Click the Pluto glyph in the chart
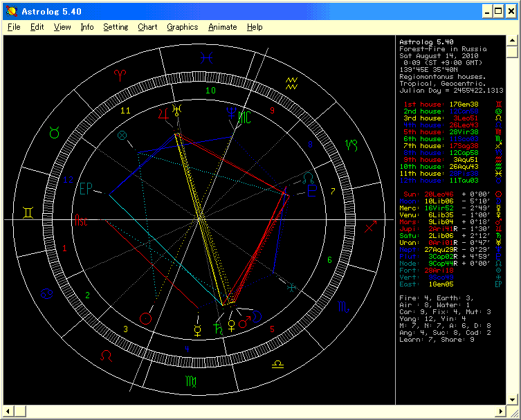 (312, 191)
